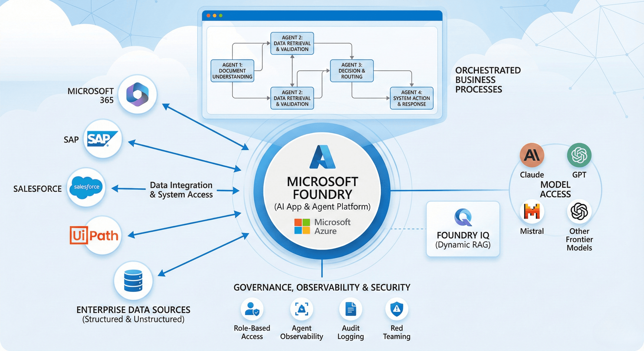Open the Salesforce cloud icon

pos(86,187)
